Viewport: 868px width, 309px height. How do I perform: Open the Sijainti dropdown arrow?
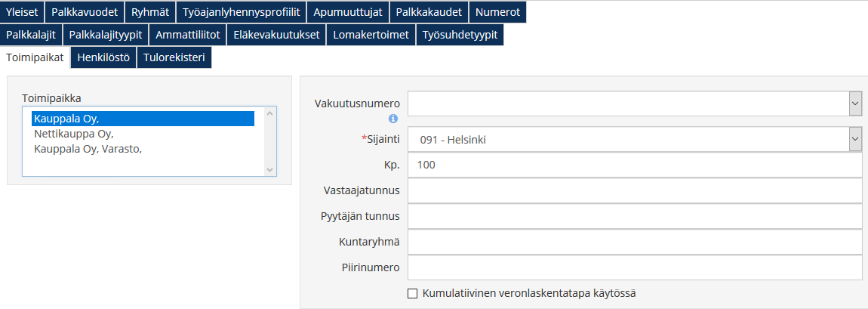855,139
